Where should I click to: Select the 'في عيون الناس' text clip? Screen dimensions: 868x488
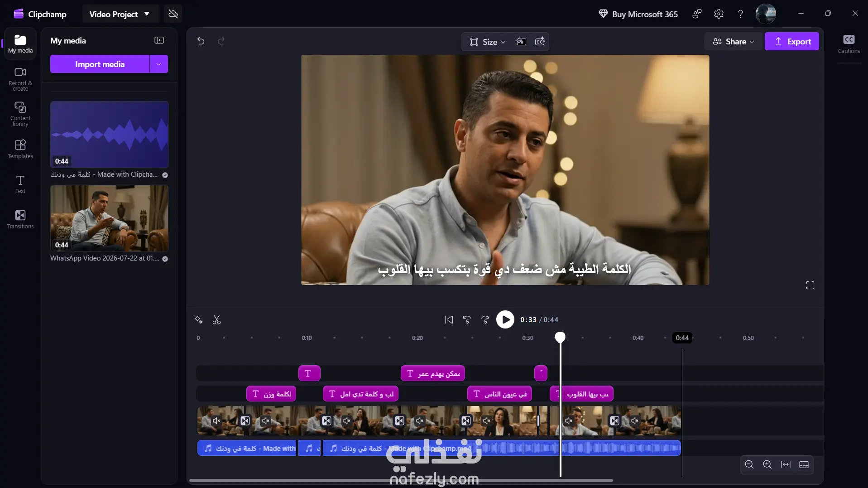coord(499,394)
